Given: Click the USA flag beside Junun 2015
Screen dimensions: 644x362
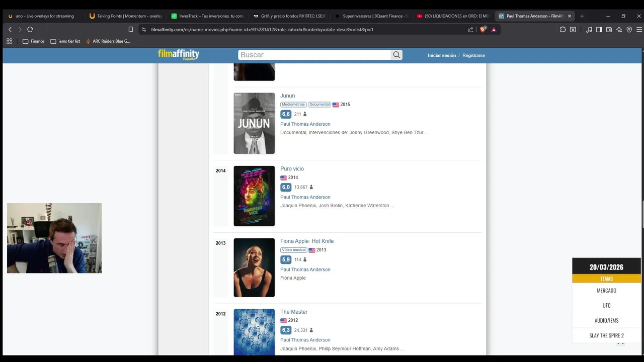Looking at the screenshot, I should pos(336,105).
